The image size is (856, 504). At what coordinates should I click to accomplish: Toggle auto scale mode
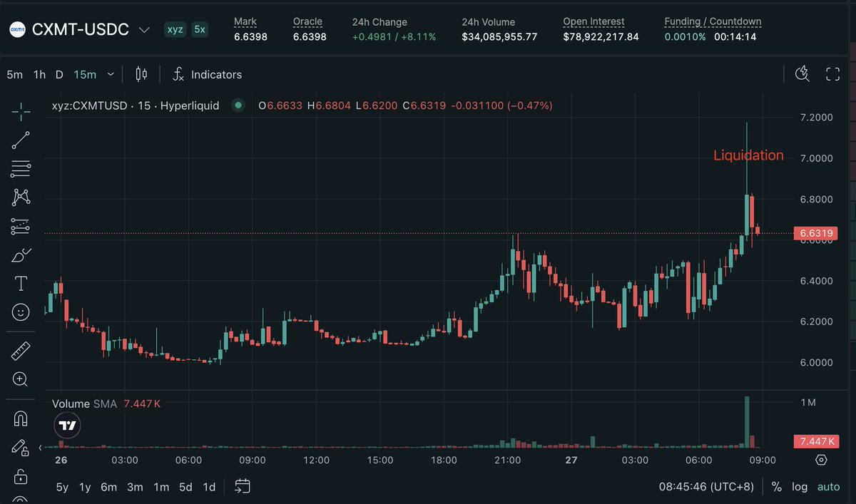[828, 487]
